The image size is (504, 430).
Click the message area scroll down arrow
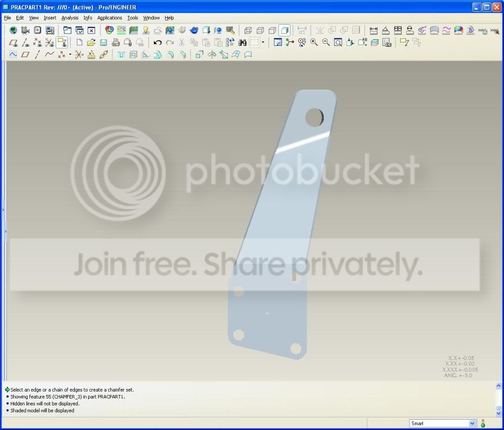tap(498, 413)
